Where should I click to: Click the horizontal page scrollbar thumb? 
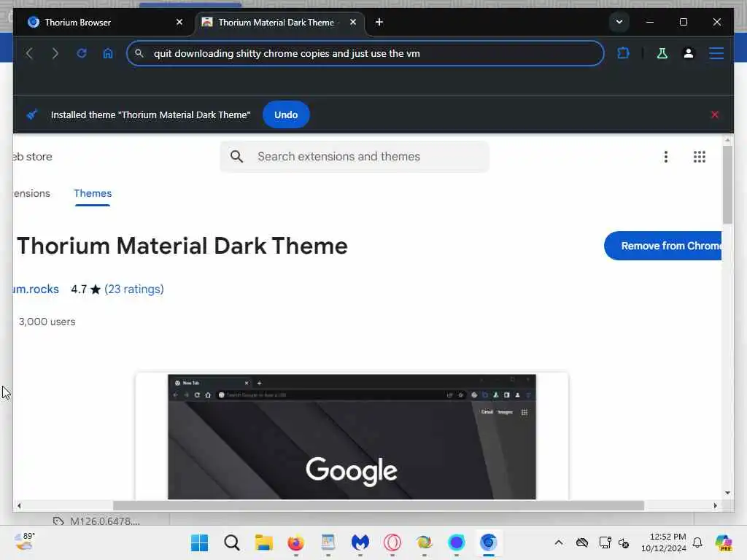pos(379,506)
